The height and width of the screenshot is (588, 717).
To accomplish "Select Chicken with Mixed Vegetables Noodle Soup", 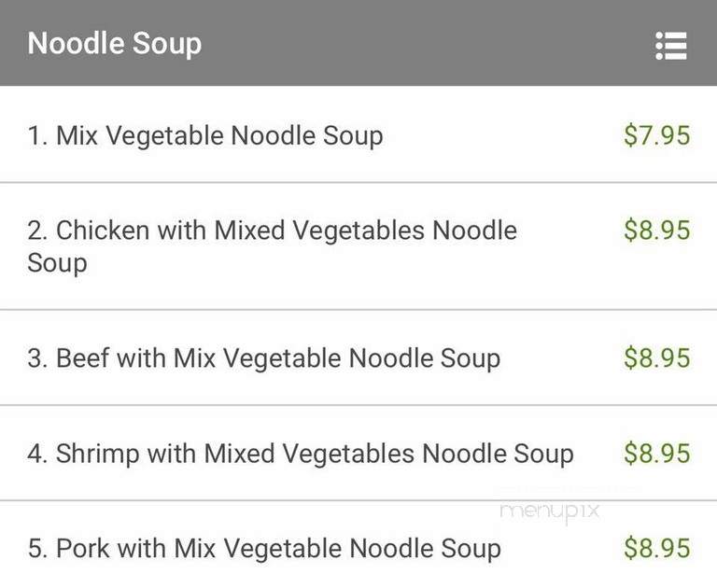I will pos(358,246).
